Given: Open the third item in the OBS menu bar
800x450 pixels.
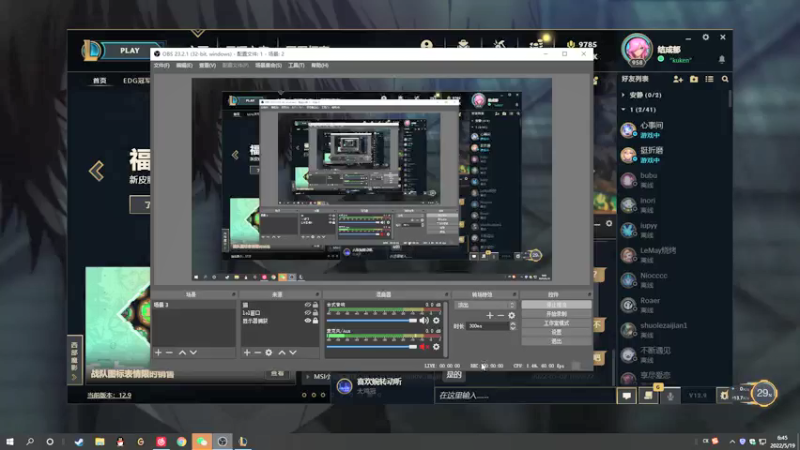Looking at the screenshot, I should [x=207, y=65].
